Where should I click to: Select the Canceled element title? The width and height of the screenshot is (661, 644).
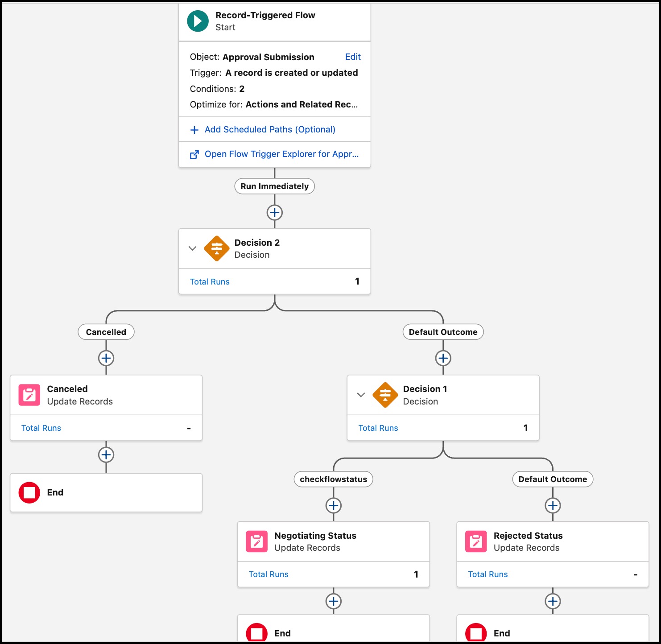point(67,389)
